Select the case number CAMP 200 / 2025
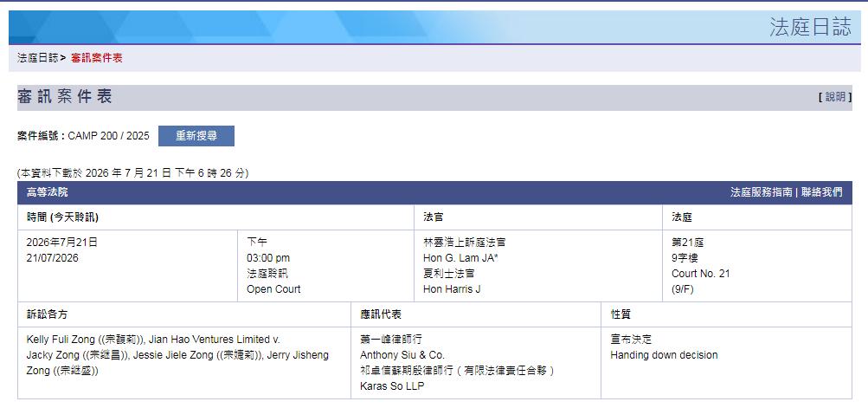 click(108, 136)
